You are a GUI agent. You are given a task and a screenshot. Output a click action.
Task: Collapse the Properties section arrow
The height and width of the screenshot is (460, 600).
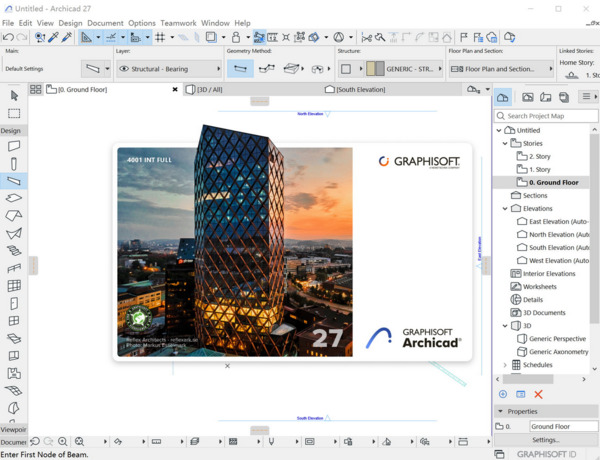tap(500, 411)
